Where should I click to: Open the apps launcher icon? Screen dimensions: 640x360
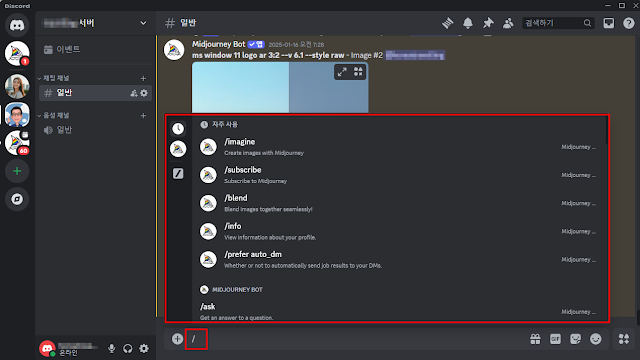coord(624,339)
